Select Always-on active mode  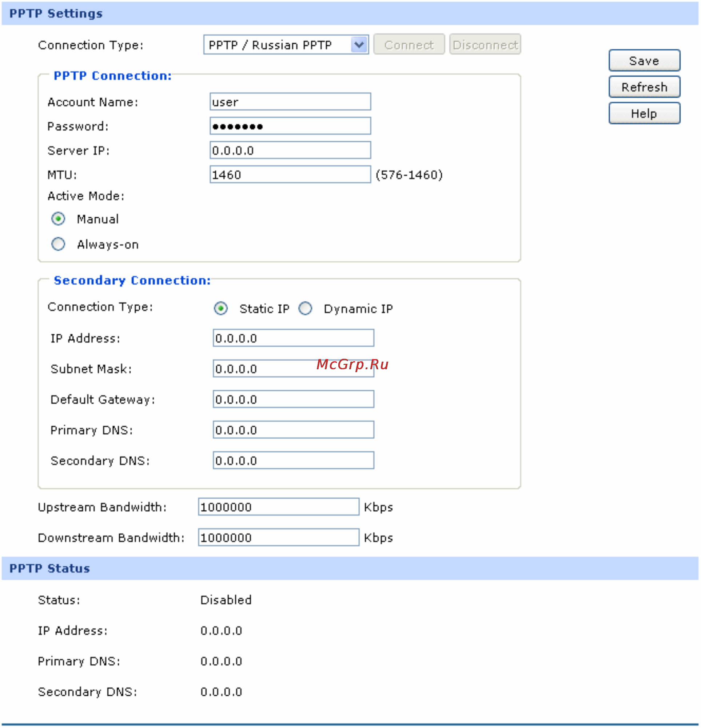[58, 244]
